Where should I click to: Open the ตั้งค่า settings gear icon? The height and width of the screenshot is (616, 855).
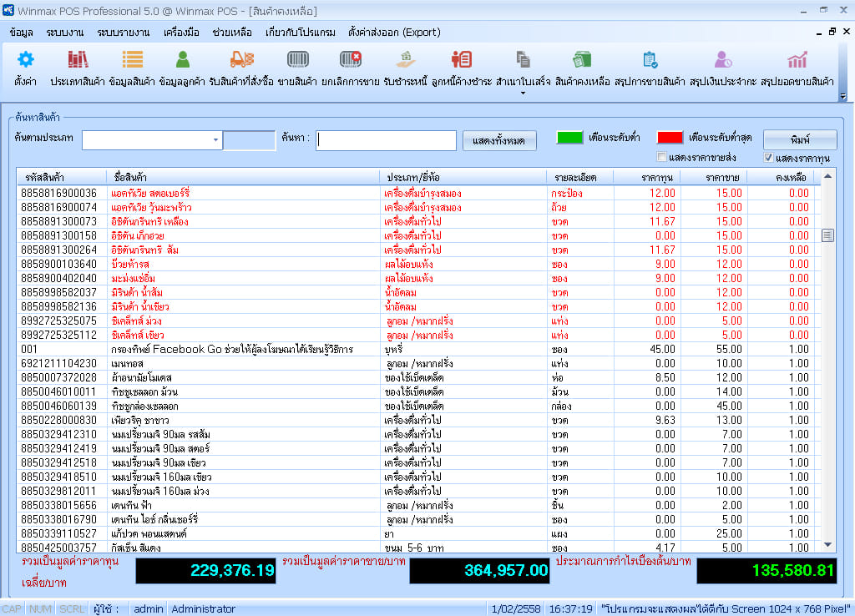pos(25,59)
